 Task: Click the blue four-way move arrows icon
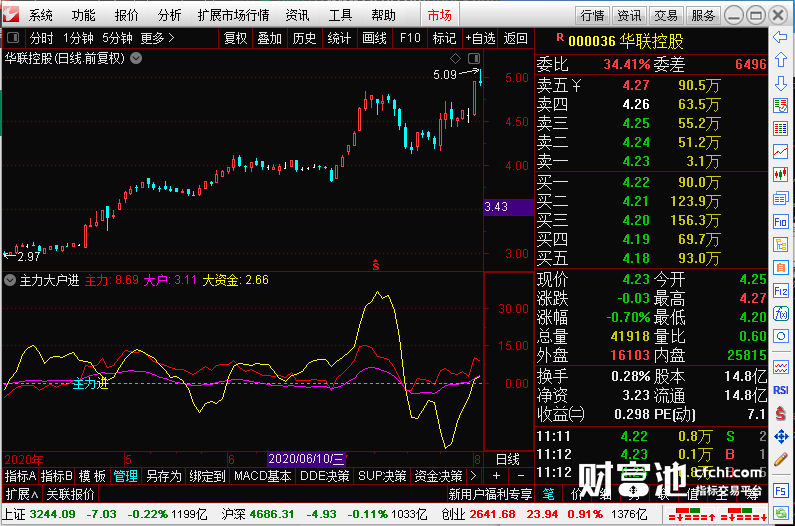tap(780, 437)
